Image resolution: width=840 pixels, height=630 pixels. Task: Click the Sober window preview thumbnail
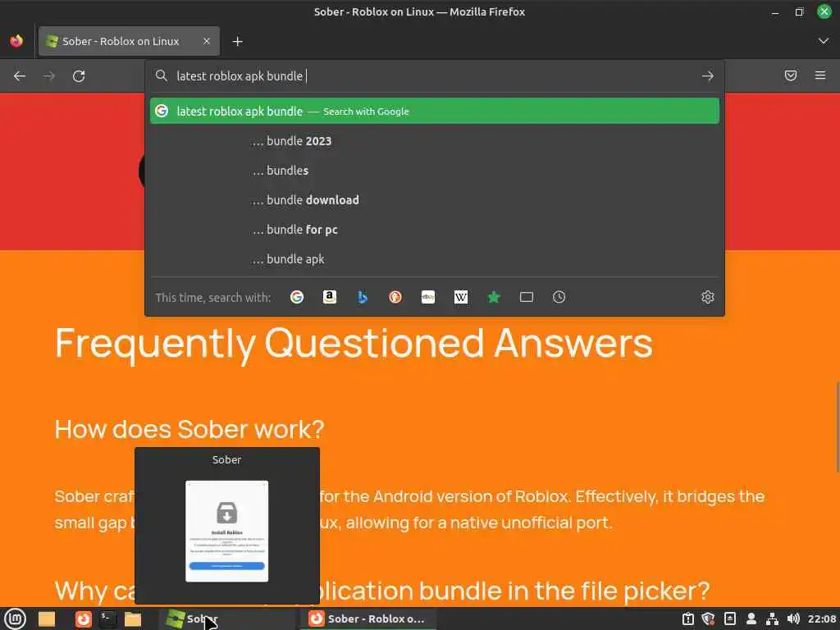[226, 531]
